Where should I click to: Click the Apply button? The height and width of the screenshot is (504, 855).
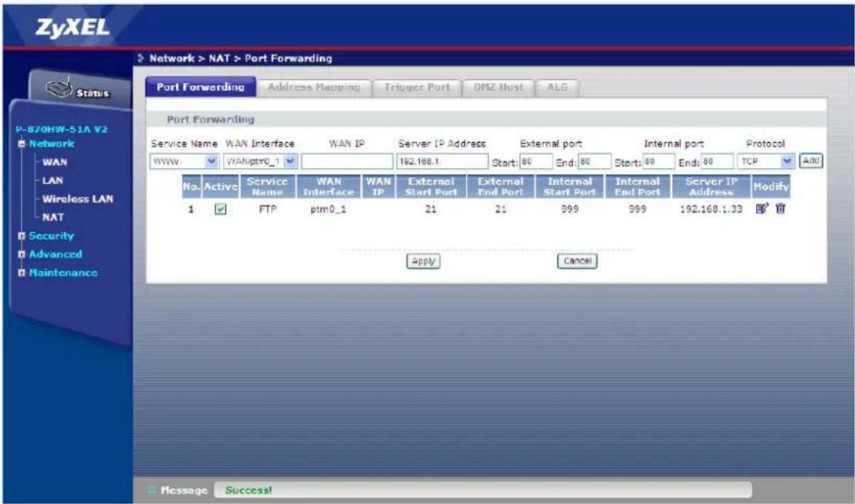(x=424, y=261)
